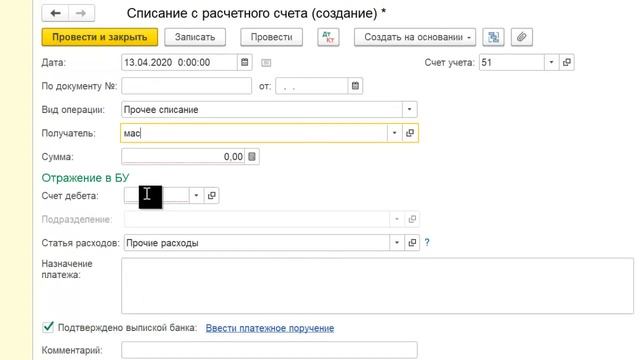
Task: Click Провести и закрыть button
Action: pos(100,37)
